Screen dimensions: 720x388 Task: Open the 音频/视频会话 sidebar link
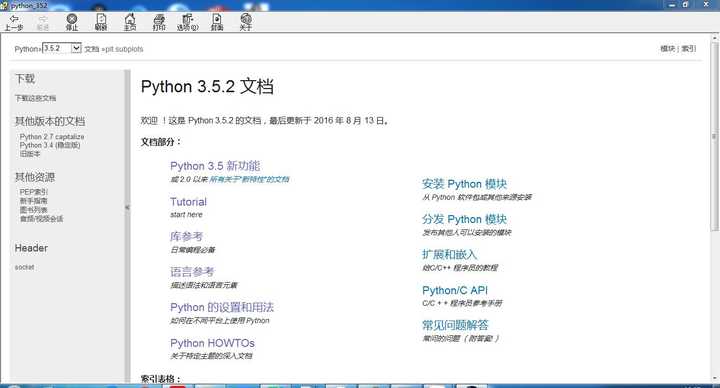click(41, 219)
